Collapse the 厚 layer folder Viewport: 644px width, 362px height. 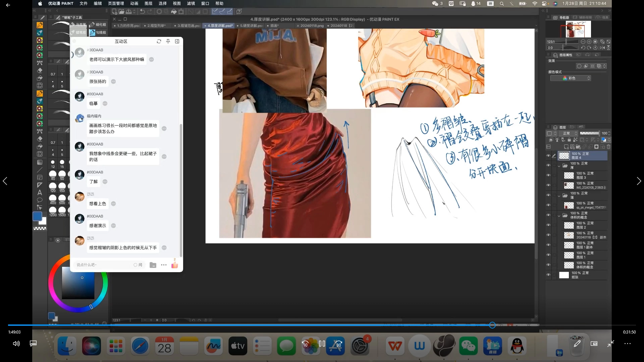coord(559,166)
